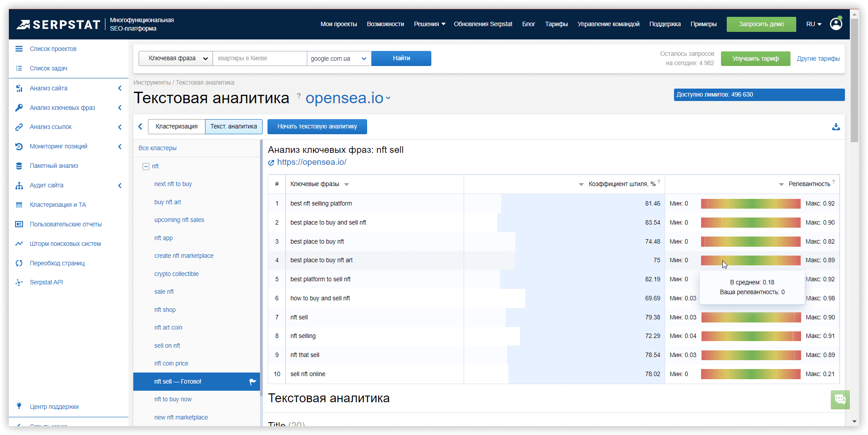Screen dimensions: 868x435
Task: Click the Serpstat logo
Action: pos(58,24)
